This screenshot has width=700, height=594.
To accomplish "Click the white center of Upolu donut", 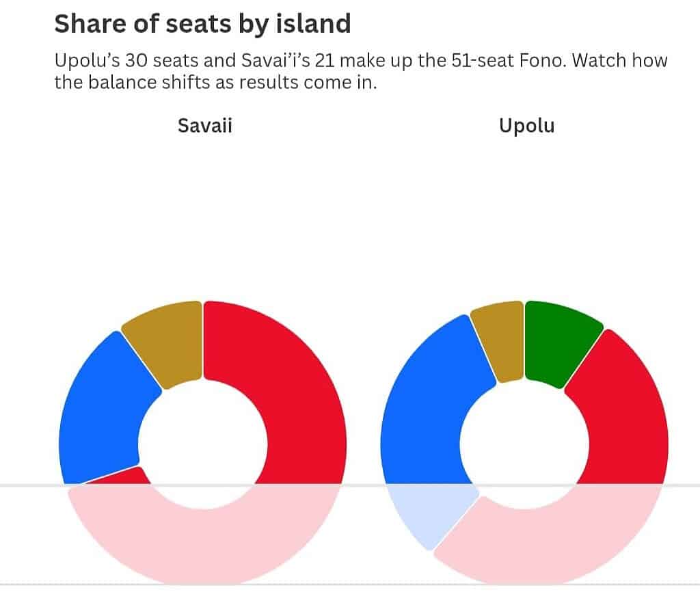I will [x=524, y=442].
